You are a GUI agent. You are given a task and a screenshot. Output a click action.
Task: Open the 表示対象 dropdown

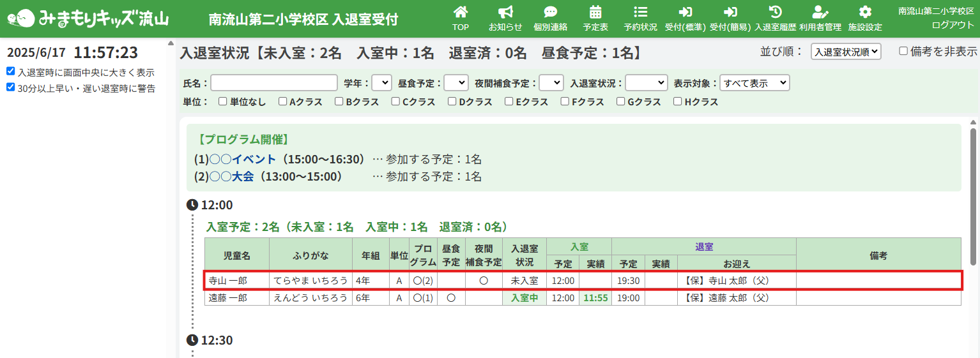point(754,83)
